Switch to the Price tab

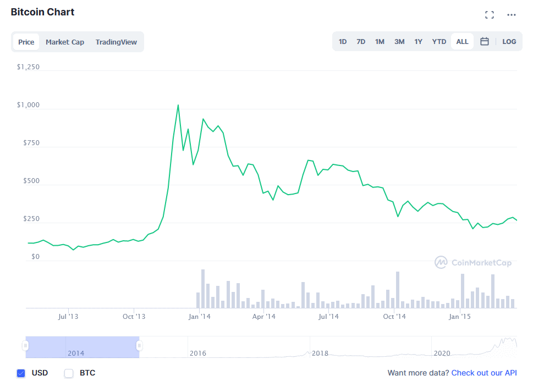click(x=26, y=42)
